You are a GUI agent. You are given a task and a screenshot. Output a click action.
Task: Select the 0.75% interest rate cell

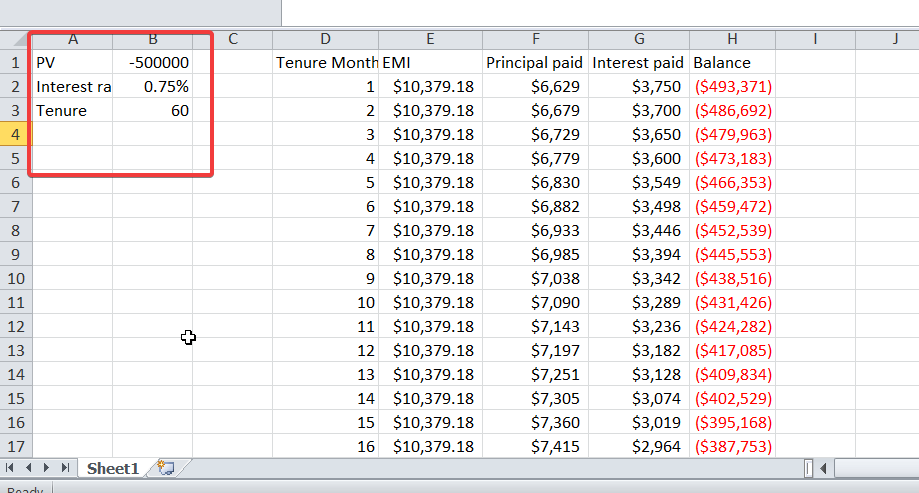(x=152, y=86)
